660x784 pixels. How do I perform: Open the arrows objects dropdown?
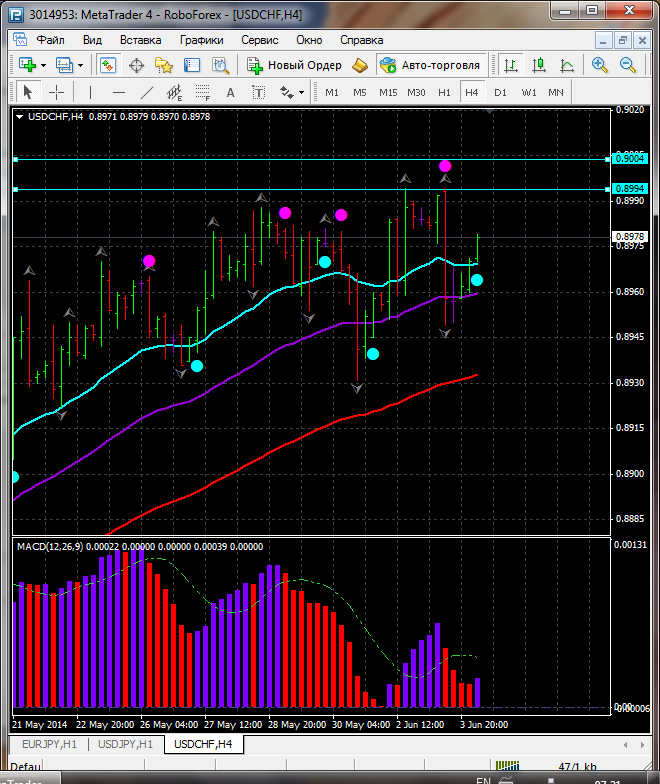tap(291, 92)
